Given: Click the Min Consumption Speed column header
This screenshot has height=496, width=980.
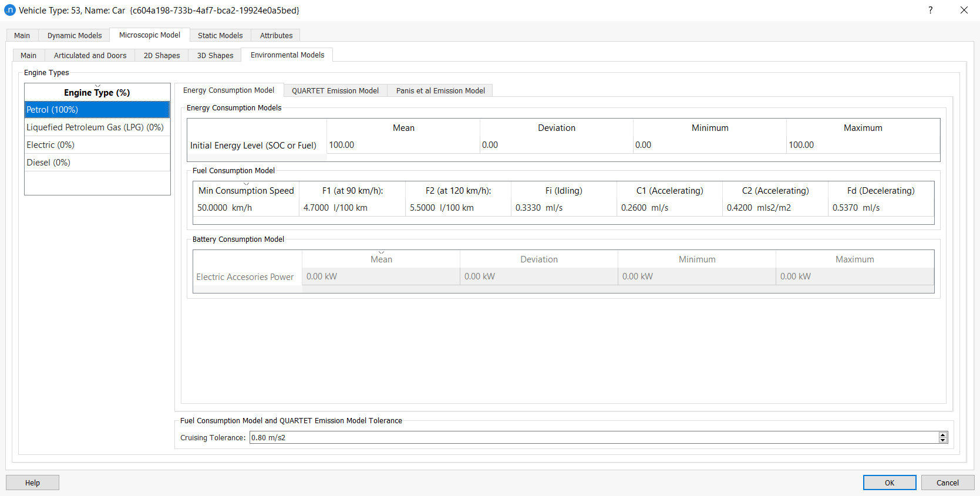Looking at the screenshot, I should click(x=246, y=190).
